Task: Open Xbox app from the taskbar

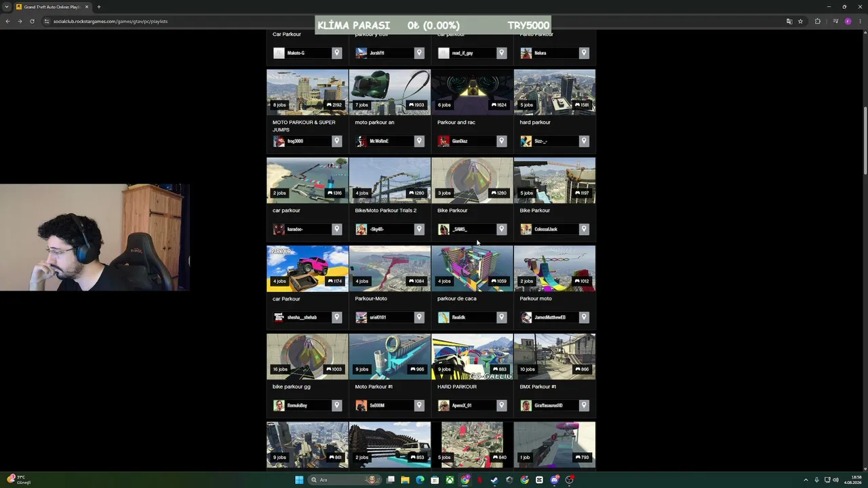Action: coord(450,480)
